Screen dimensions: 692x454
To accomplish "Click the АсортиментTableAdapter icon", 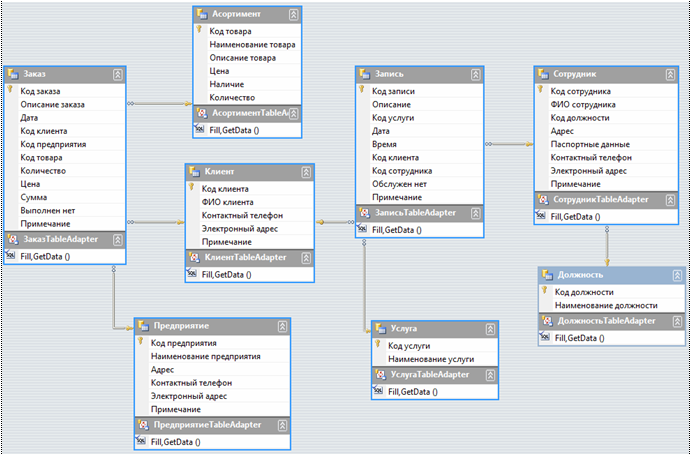I will (202, 113).
